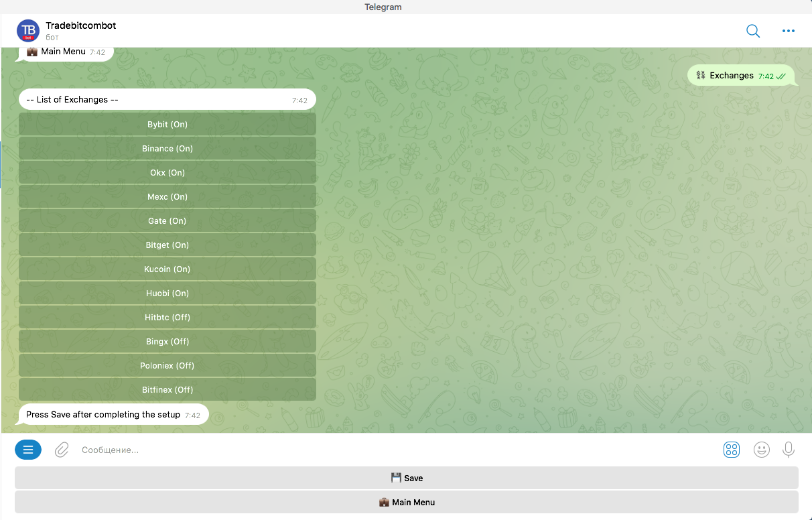Toggle Gate (On) exchange

click(167, 220)
